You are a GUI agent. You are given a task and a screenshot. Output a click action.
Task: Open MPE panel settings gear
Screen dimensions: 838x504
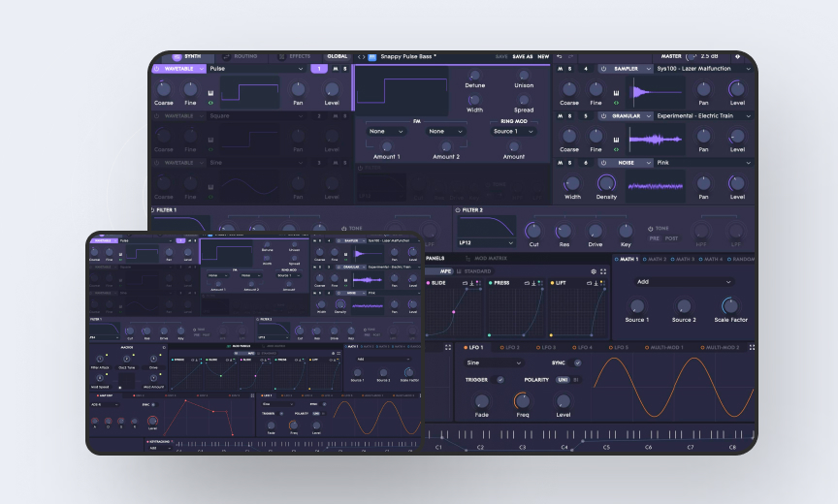pyautogui.click(x=594, y=271)
